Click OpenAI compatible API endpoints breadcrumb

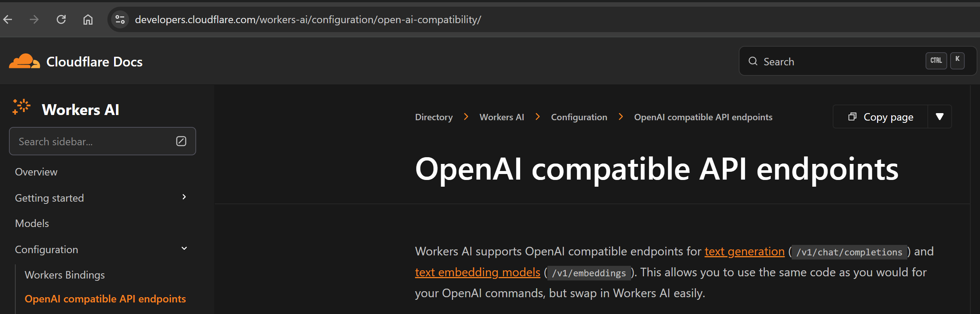tap(703, 117)
